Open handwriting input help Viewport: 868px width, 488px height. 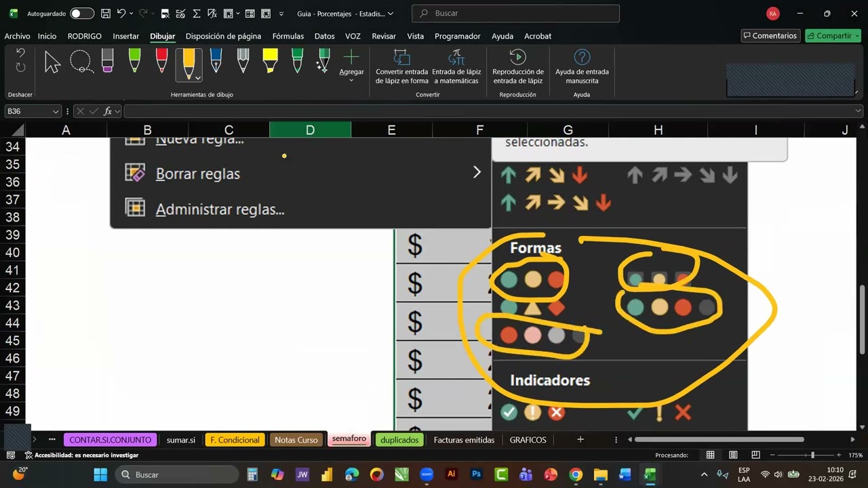582,66
